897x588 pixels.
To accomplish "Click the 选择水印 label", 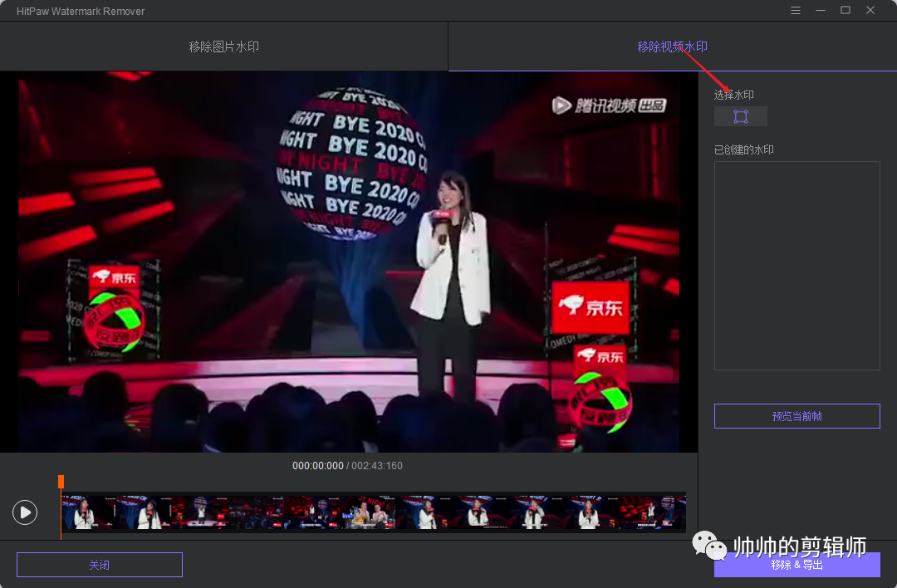I will pos(733,95).
